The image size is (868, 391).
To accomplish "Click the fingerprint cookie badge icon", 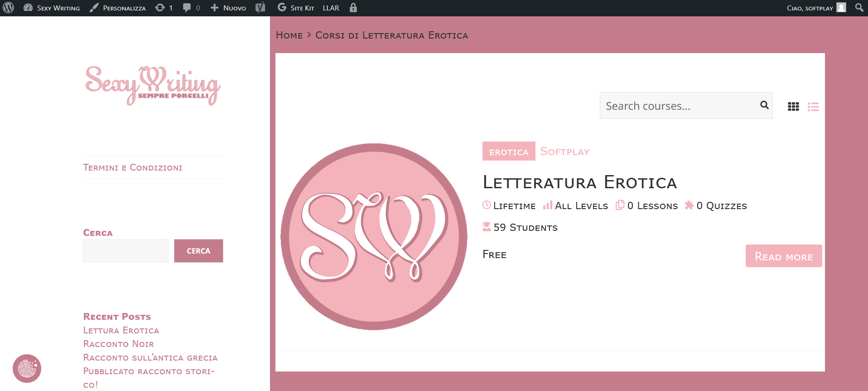I will 27,368.
